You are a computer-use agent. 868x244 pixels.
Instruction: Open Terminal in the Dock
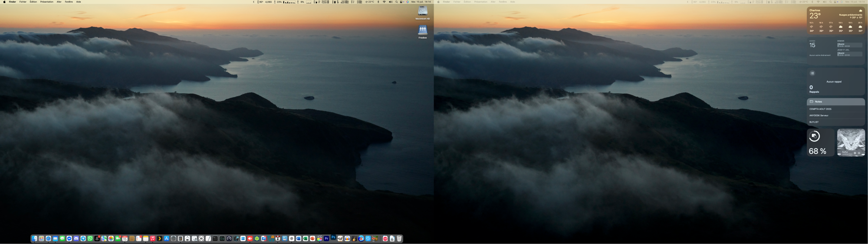(215, 238)
